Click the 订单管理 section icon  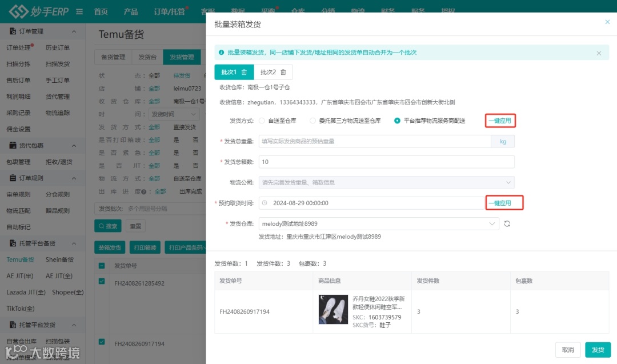pos(13,31)
